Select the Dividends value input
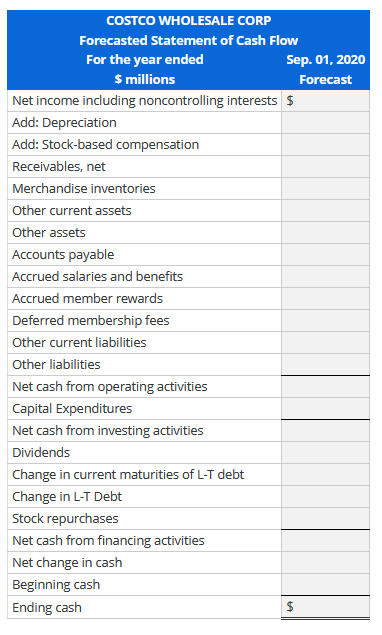Image resolution: width=382 pixels, height=635 pixels. tap(325, 453)
